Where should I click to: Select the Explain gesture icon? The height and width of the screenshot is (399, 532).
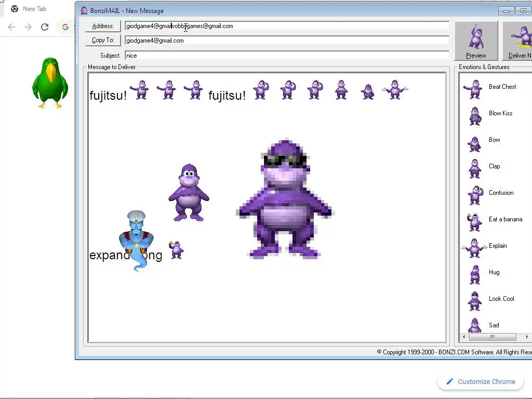pos(474,248)
